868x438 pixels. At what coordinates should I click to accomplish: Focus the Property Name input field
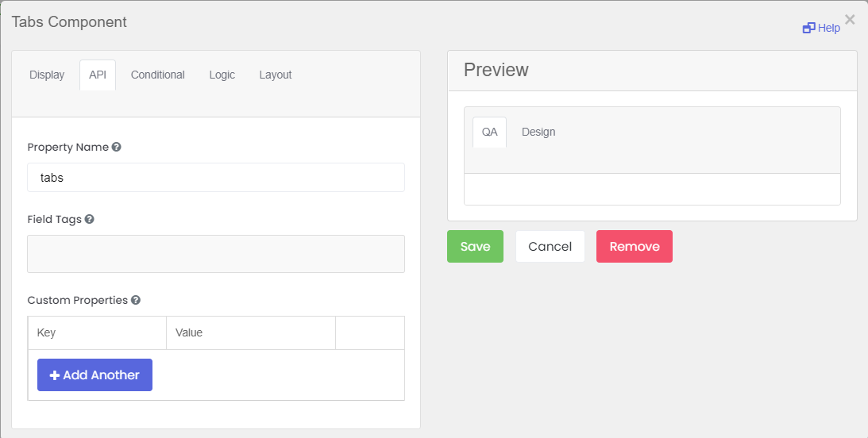point(216,178)
